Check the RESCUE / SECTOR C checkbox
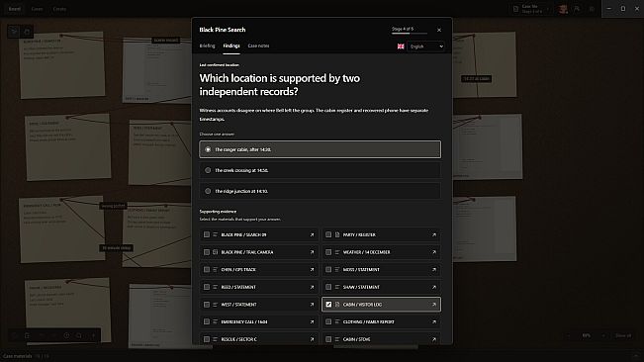The width and height of the screenshot is (644, 362). click(207, 339)
